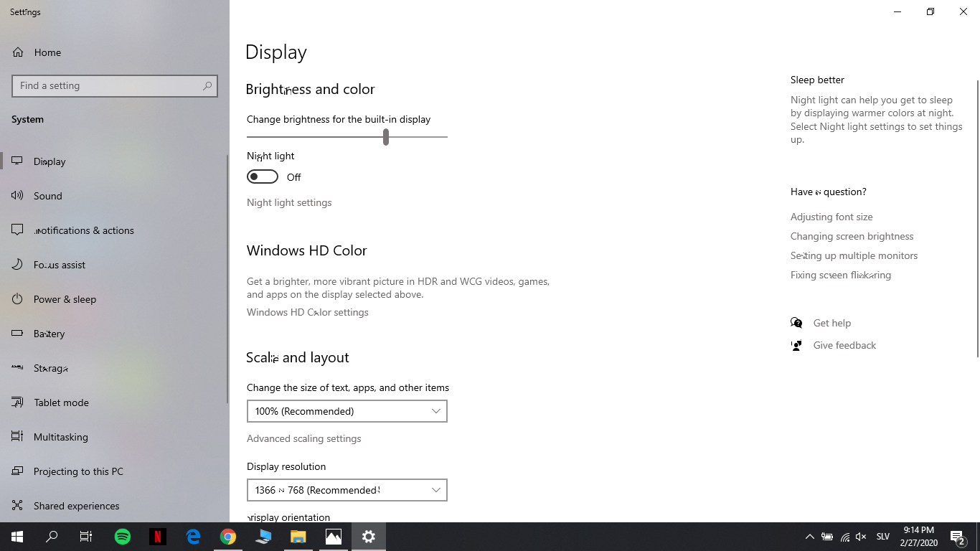
Task: Select the Tablet mode sidebar icon
Action: [17, 402]
